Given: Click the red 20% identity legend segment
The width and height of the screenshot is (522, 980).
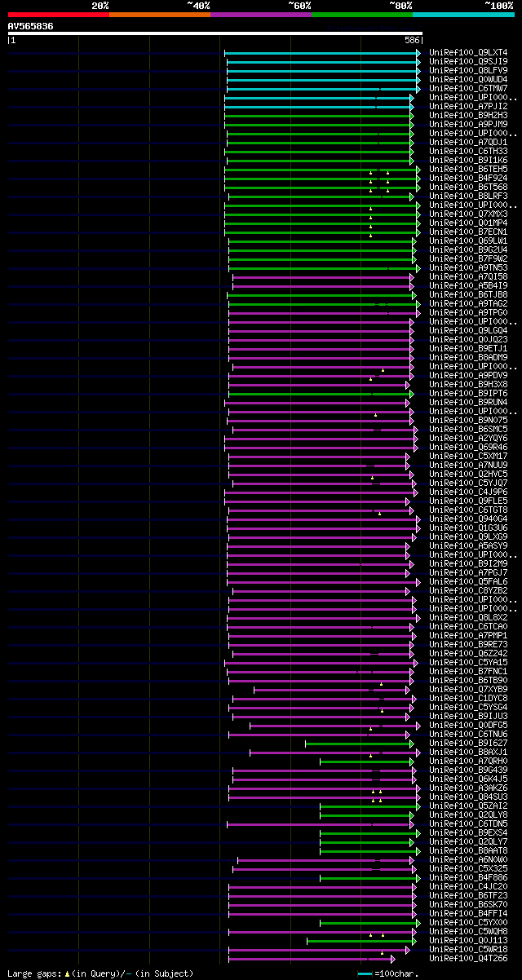Looking at the screenshot, I should (x=58, y=14).
